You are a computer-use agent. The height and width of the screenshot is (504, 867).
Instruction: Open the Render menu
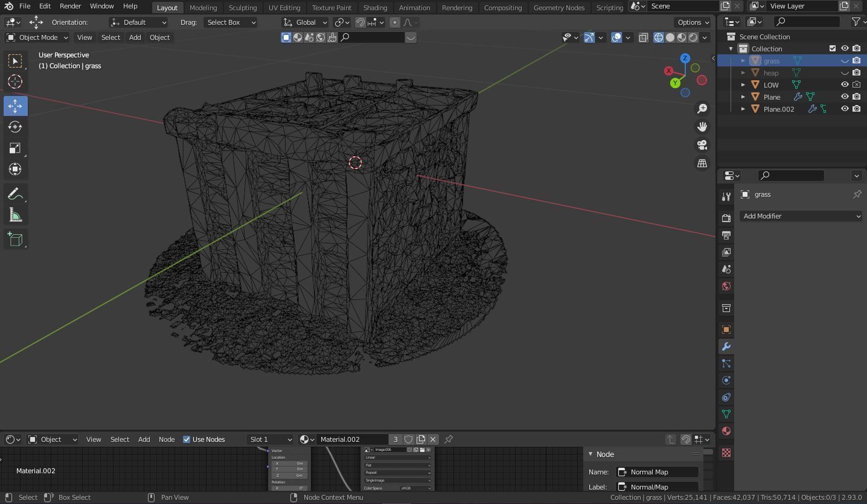(70, 6)
